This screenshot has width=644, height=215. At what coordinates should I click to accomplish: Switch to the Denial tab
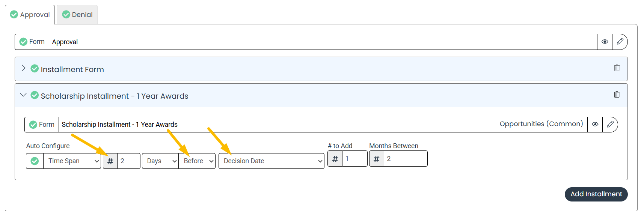pos(77,15)
